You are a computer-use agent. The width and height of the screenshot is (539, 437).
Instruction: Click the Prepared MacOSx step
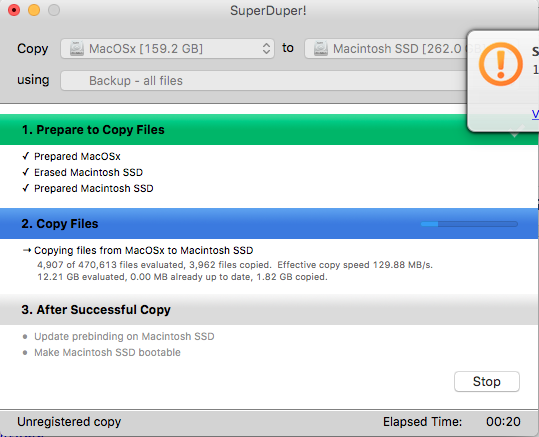[77, 156]
